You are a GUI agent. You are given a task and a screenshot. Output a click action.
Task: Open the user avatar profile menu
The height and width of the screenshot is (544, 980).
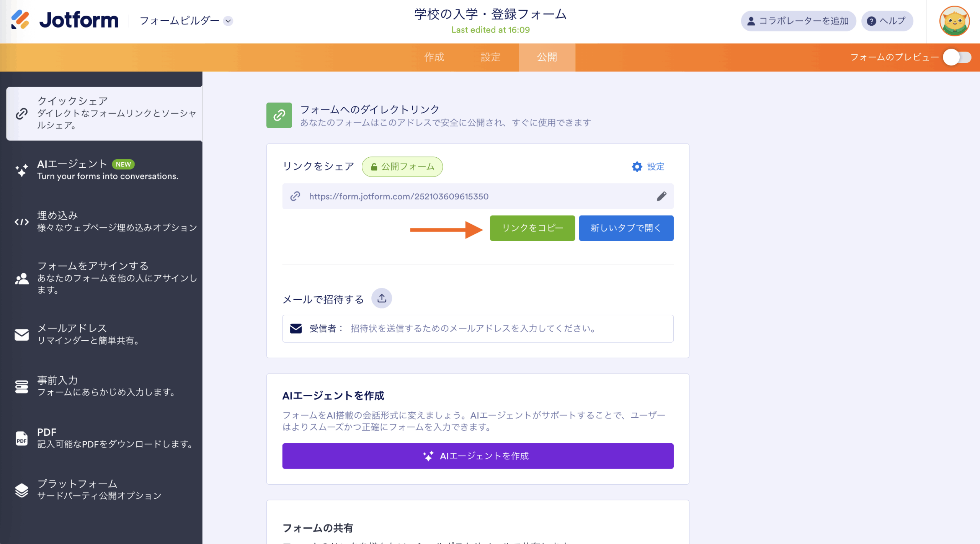[x=954, y=21]
